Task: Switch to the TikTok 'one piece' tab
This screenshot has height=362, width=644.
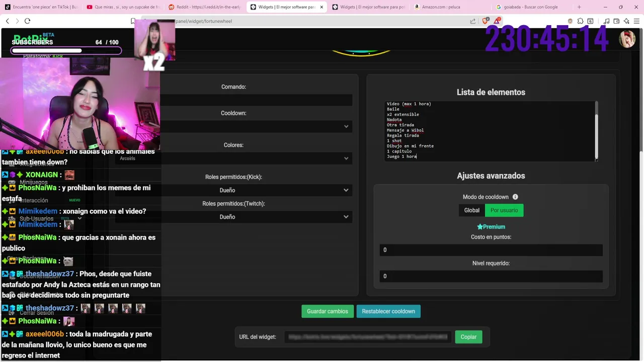Action: [x=41, y=7]
